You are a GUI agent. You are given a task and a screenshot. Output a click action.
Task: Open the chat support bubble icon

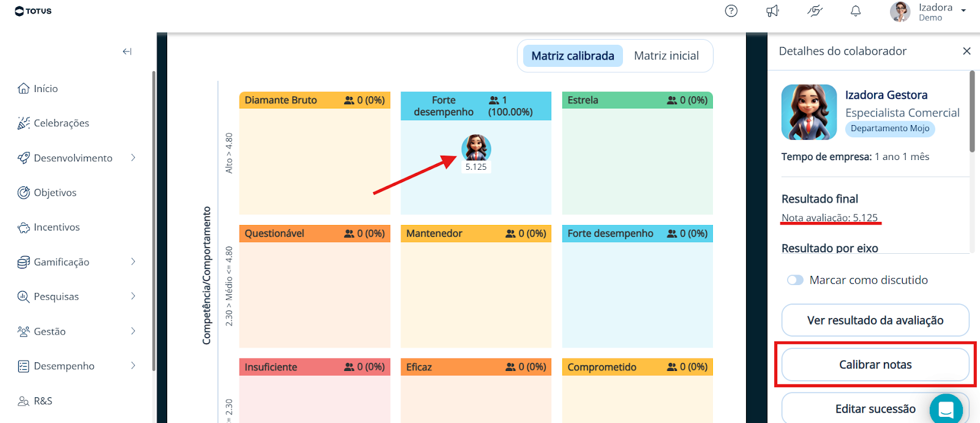click(946, 409)
